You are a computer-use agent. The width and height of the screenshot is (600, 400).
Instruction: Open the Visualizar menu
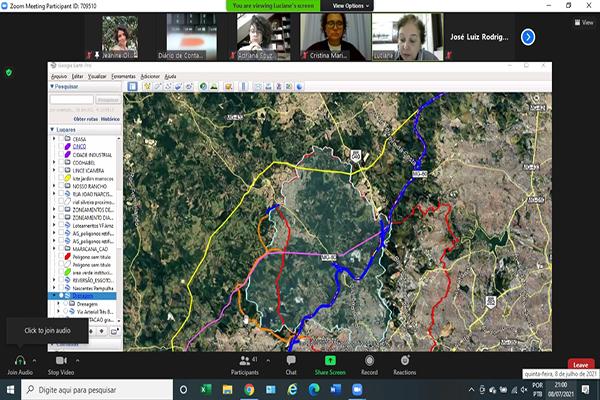97,76
